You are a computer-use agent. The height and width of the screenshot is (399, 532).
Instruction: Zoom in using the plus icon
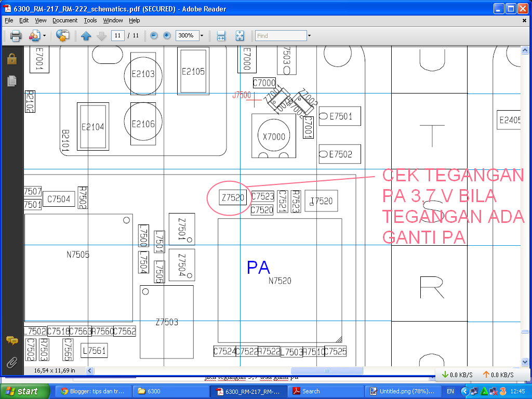167,36
